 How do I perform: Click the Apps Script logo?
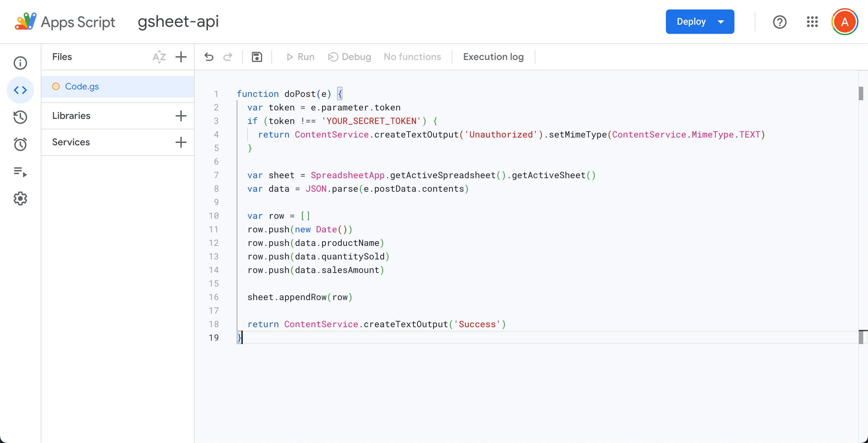coord(25,21)
